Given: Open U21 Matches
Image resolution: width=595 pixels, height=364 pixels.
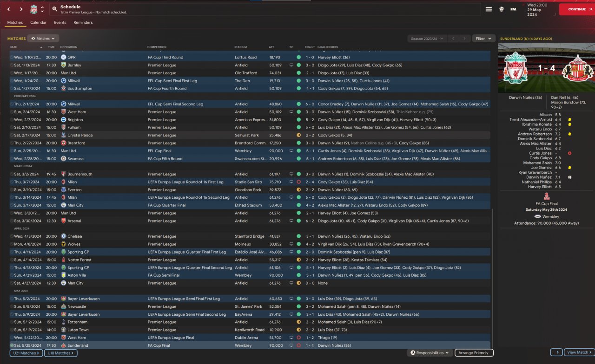Looking at the screenshot, I should pos(26,353).
